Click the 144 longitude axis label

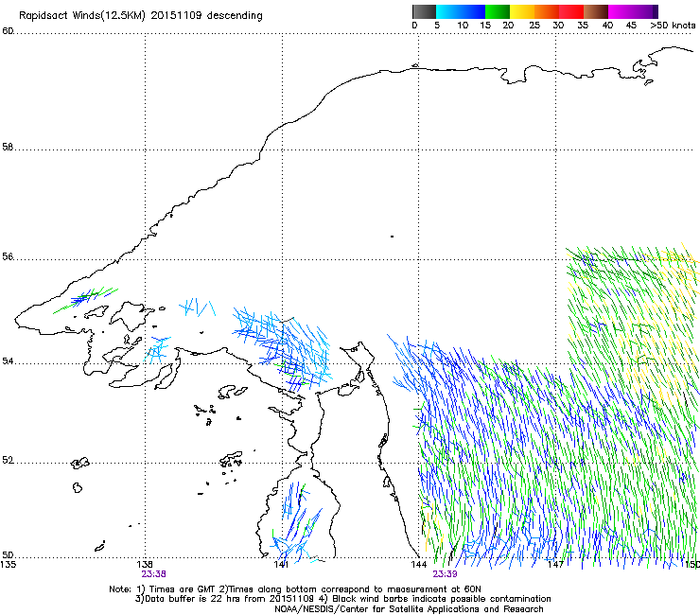(x=419, y=565)
